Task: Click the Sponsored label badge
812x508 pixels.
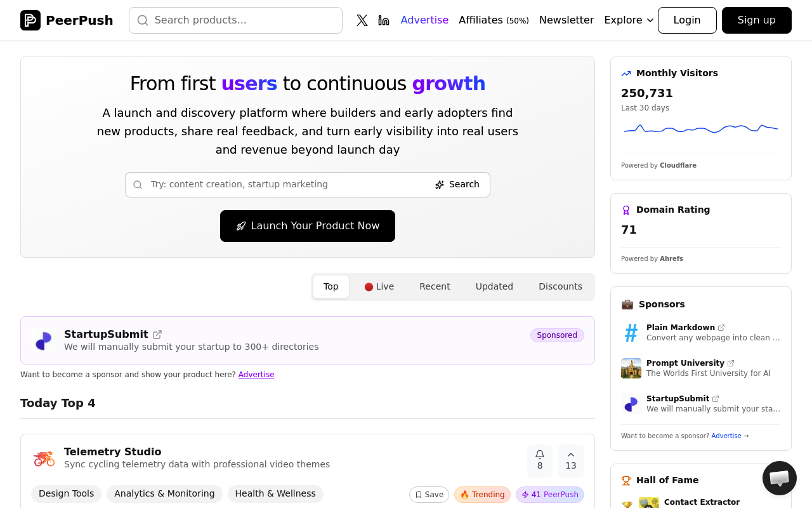Action: pyautogui.click(x=557, y=335)
